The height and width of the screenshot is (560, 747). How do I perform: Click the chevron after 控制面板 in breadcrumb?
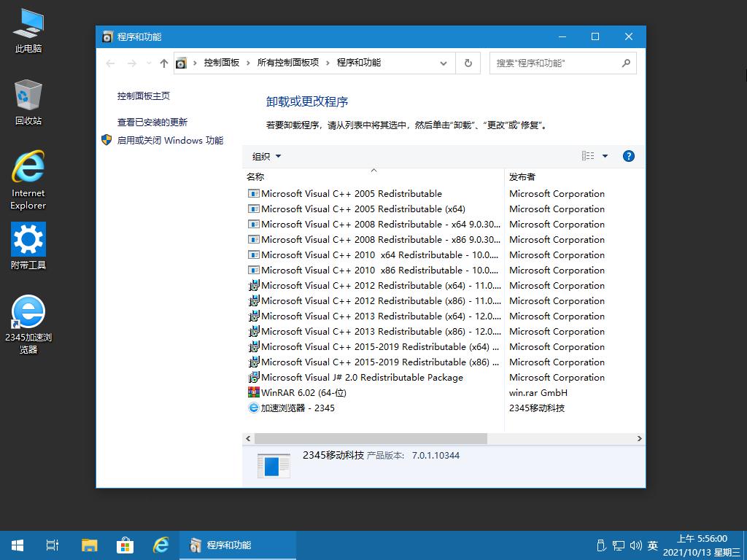click(248, 63)
